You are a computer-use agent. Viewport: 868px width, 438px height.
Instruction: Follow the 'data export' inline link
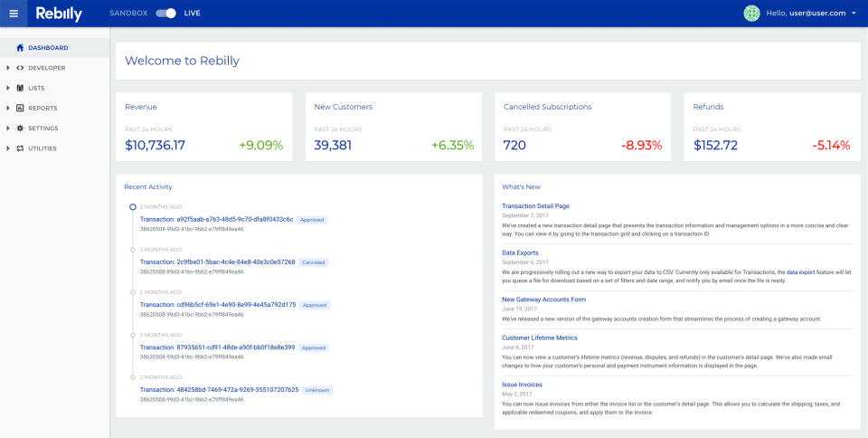point(800,272)
